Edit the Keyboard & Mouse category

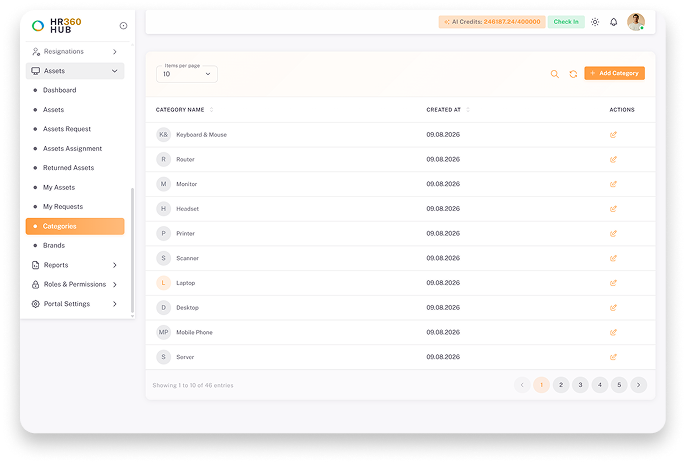point(613,135)
